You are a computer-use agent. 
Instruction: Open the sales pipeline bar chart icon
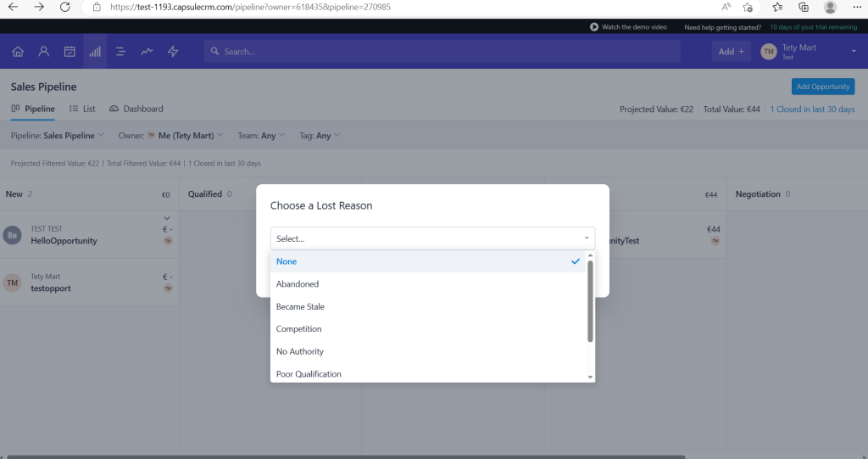coord(95,52)
